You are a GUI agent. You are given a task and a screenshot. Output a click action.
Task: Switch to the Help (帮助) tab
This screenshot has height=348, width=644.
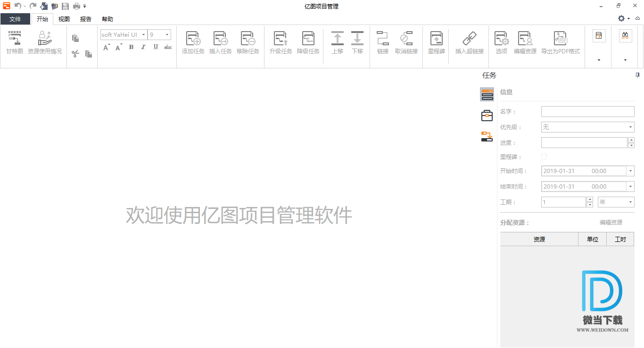tap(107, 19)
